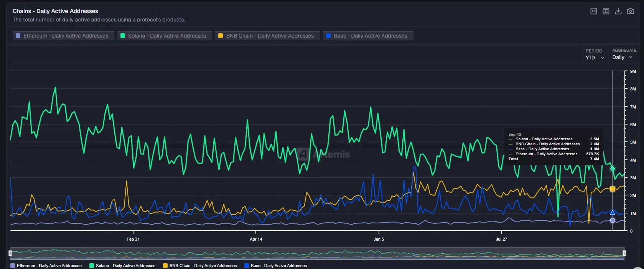Toggle Solana series in bottom legend

coord(122,266)
